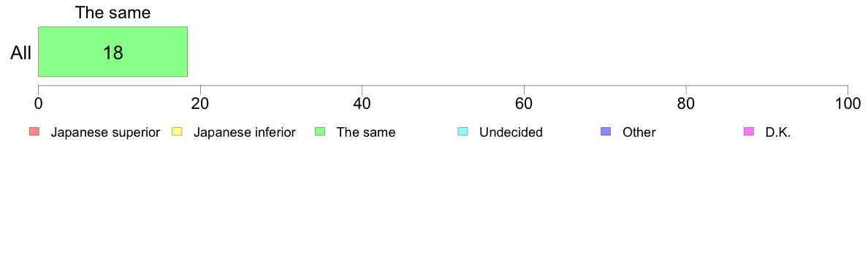This screenshot has width=868, height=269.
Task: Click the The same heading above the bar
Action: (113, 12)
